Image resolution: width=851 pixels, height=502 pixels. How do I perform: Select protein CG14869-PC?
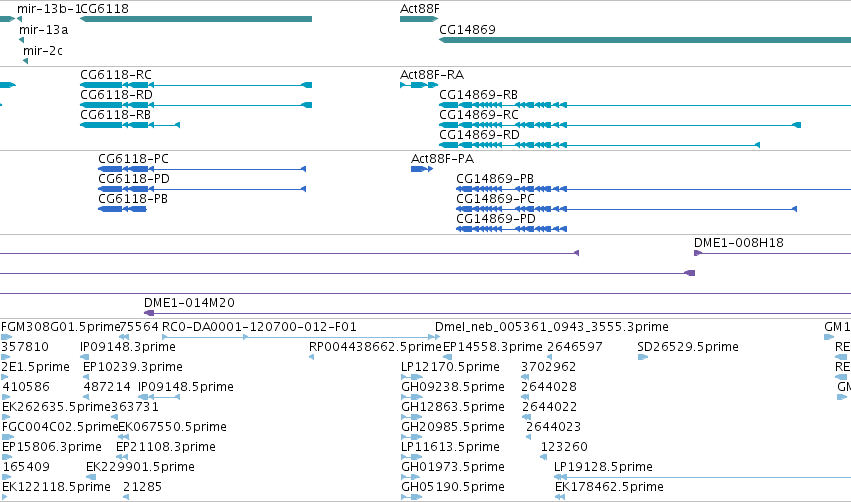pos(626,209)
